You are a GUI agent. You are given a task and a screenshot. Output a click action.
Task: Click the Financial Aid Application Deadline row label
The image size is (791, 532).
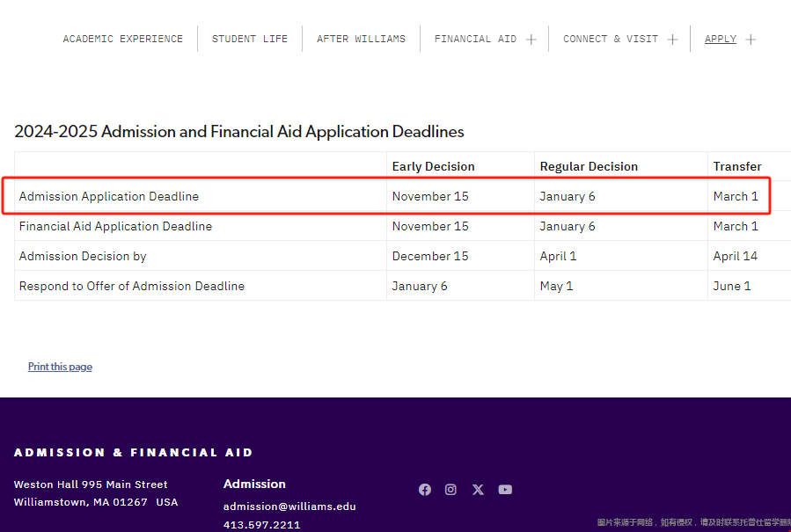pyautogui.click(x=115, y=226)
